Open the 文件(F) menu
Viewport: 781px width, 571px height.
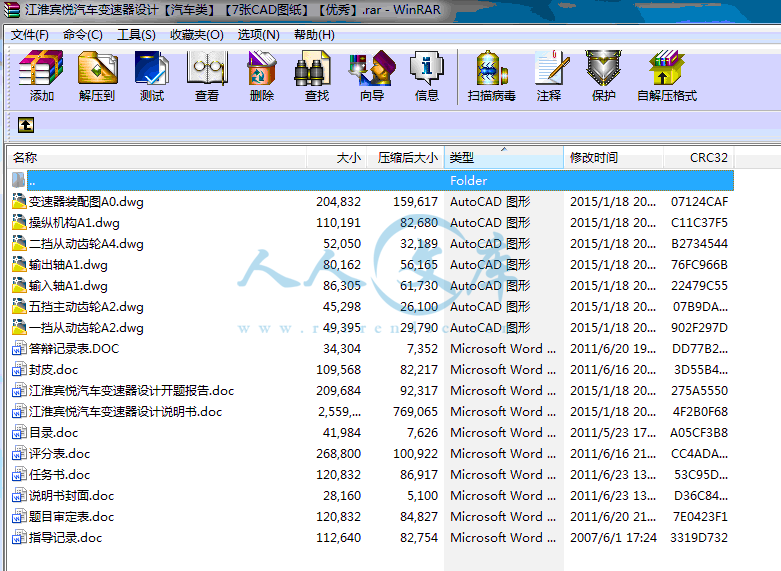pos(30,35)
